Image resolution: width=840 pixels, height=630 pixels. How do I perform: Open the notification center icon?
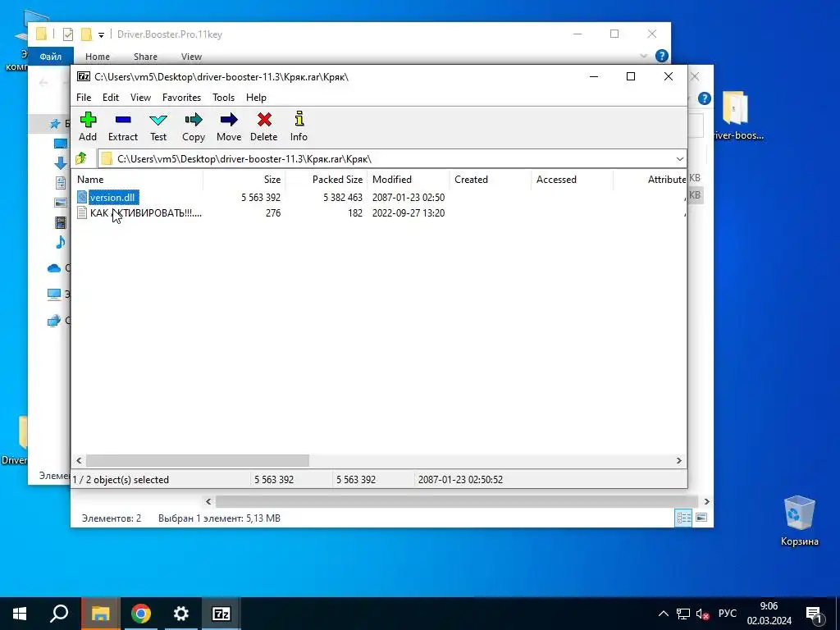(815, 614)
